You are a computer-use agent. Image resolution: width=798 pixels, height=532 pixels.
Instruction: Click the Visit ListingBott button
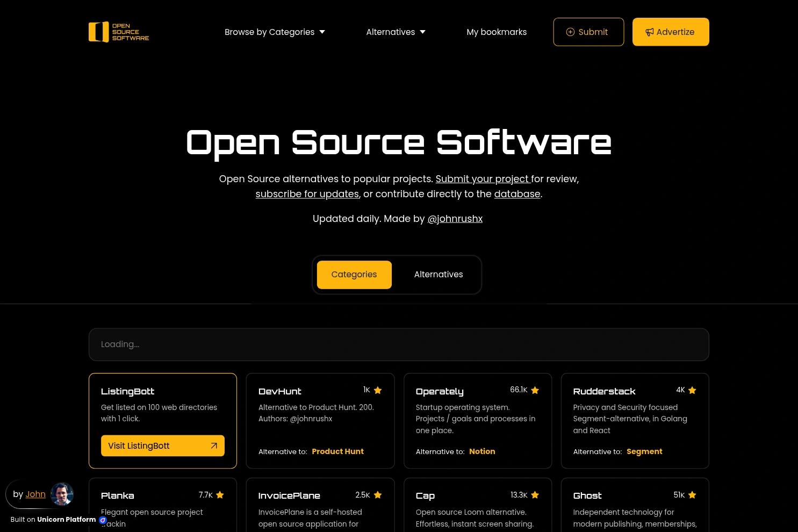[162, 445]
